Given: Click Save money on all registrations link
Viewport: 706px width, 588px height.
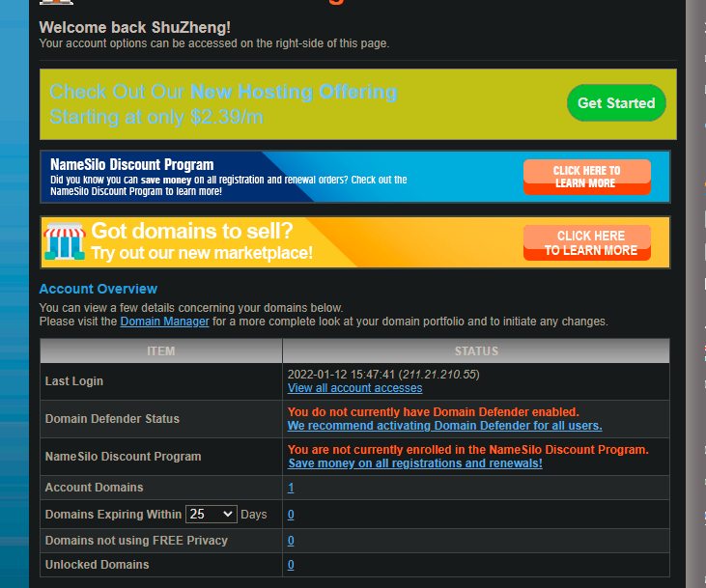Looking at the screenshot, I should coord(414,463).
